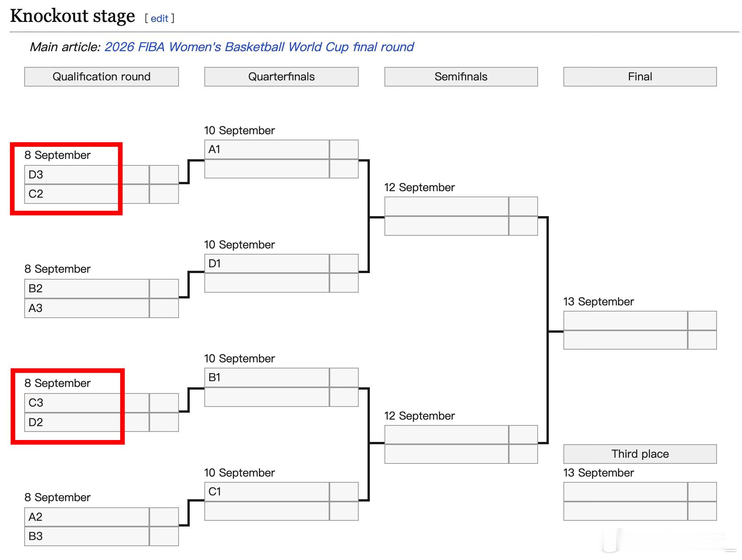The image size is (742, 560).
Task: Click the Qualification round column header
Action: (101, 77)
